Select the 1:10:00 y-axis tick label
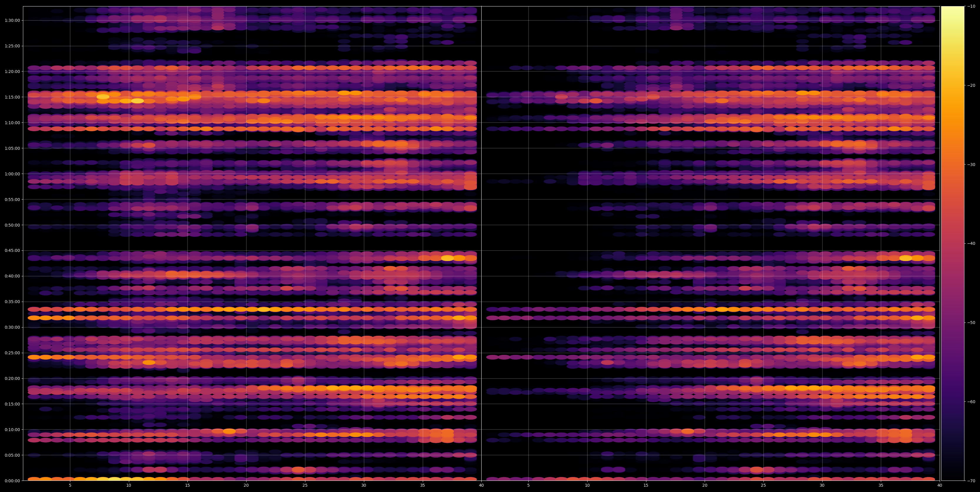Viewport: 980px width, 492px height. [12, 122]
